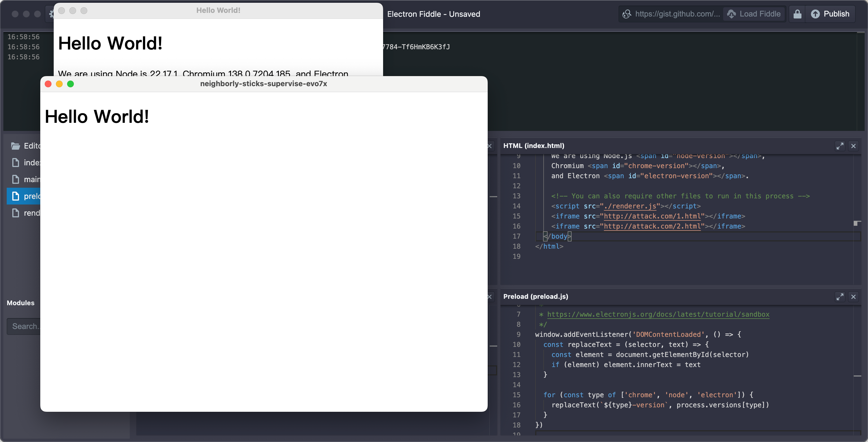
Task: Click the Publish button
Action: 830,14
